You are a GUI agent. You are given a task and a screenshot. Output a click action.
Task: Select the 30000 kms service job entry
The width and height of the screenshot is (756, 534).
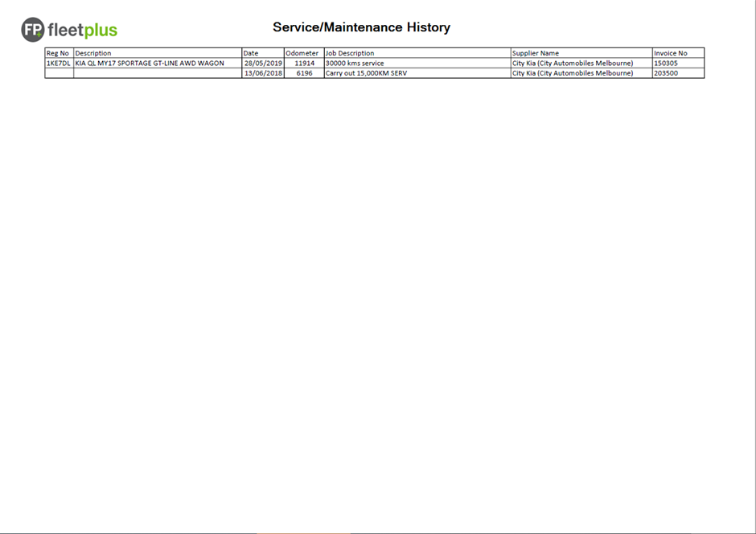pyautogui.click(x=355, y=63)
